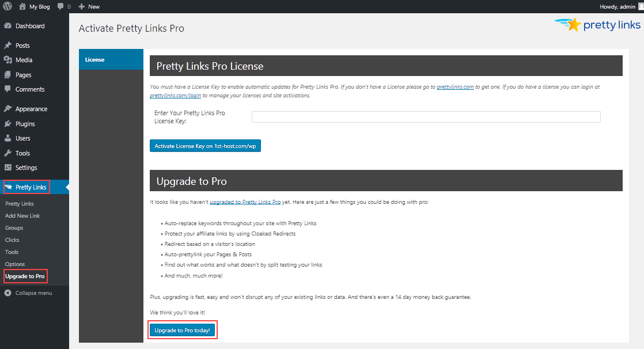Click the plus New icon

point(81,6)
